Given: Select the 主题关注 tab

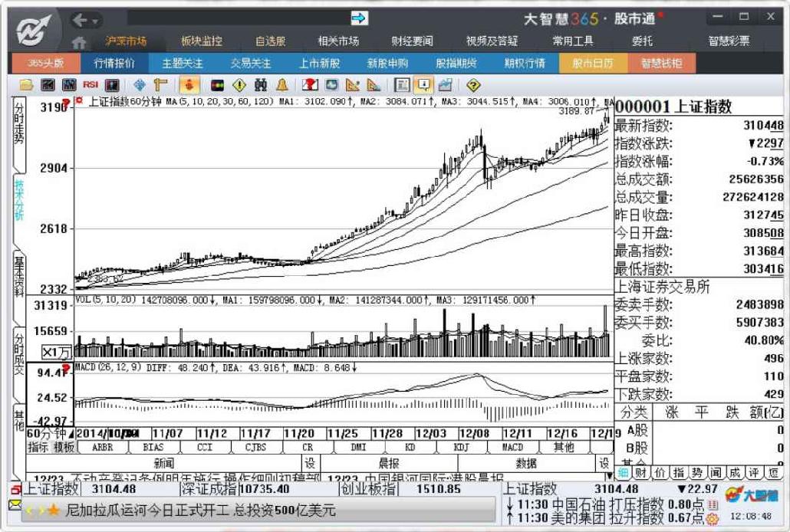Looking at the screenshot, I should 183,63.
